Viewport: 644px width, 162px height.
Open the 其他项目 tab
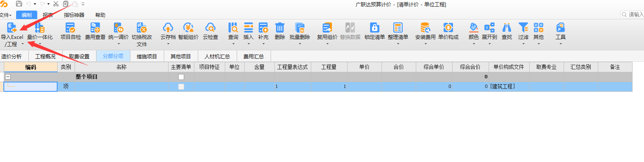(x=181, y=56)
